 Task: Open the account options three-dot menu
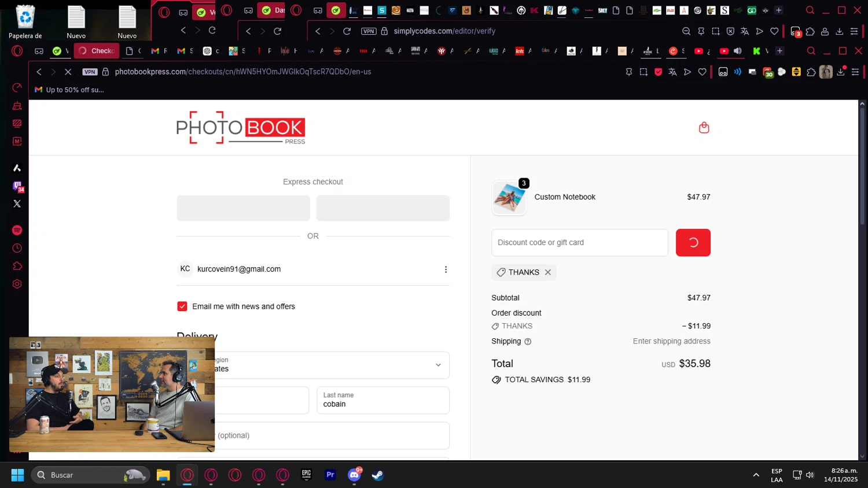tap(446, 269)
